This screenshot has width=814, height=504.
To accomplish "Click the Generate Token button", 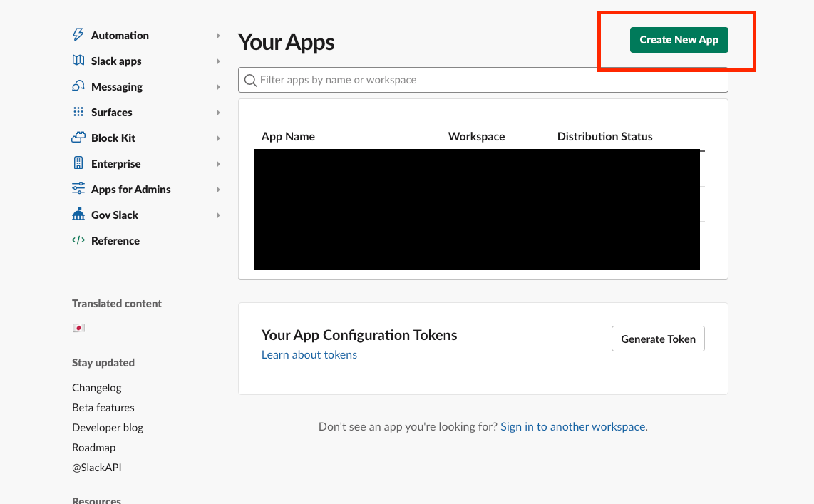I will 658,339.
